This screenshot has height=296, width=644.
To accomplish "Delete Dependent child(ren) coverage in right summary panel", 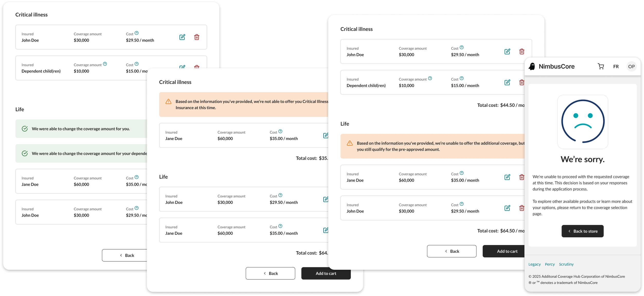I will tap(522, 82).
